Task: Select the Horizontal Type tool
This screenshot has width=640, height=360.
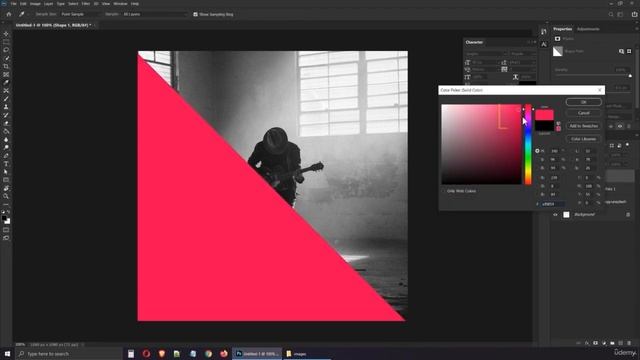Action: pyautogui.click(x=6, y=164)
